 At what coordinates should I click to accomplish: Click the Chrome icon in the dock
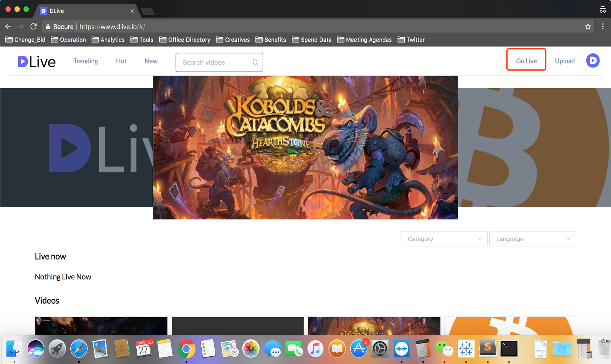186,349
